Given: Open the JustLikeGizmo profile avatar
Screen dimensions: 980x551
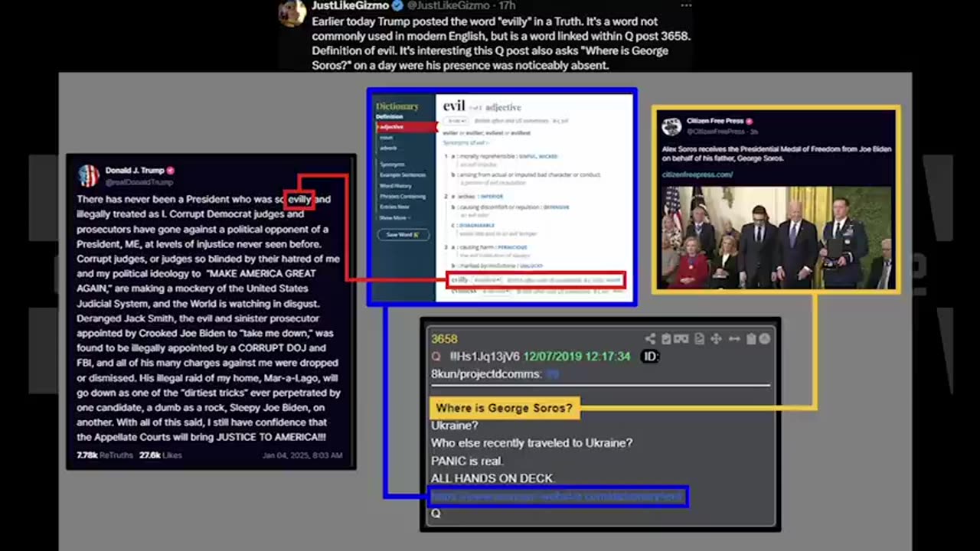Looking at the screenshot, I should tap(292, 11).
